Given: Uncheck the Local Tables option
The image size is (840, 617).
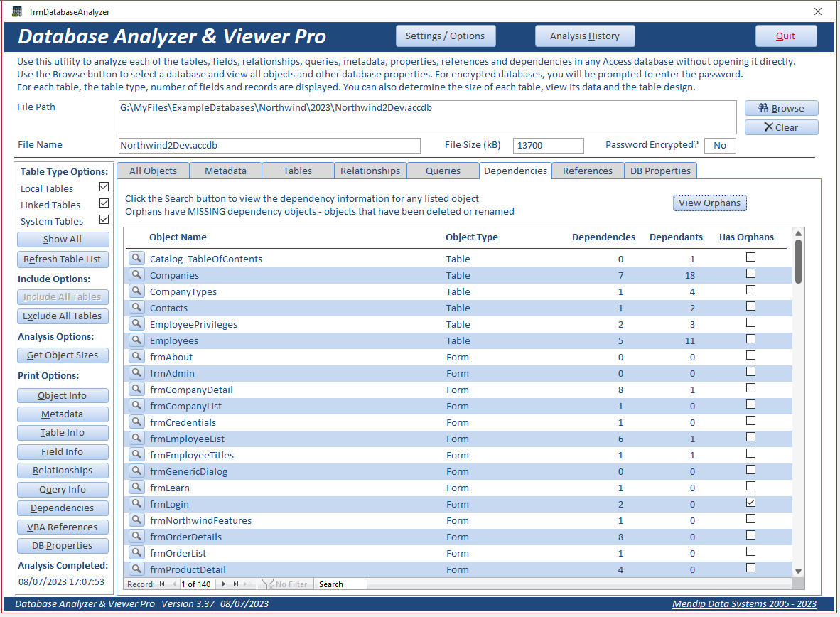Looking at the screenshot, I should coord(104,186).
